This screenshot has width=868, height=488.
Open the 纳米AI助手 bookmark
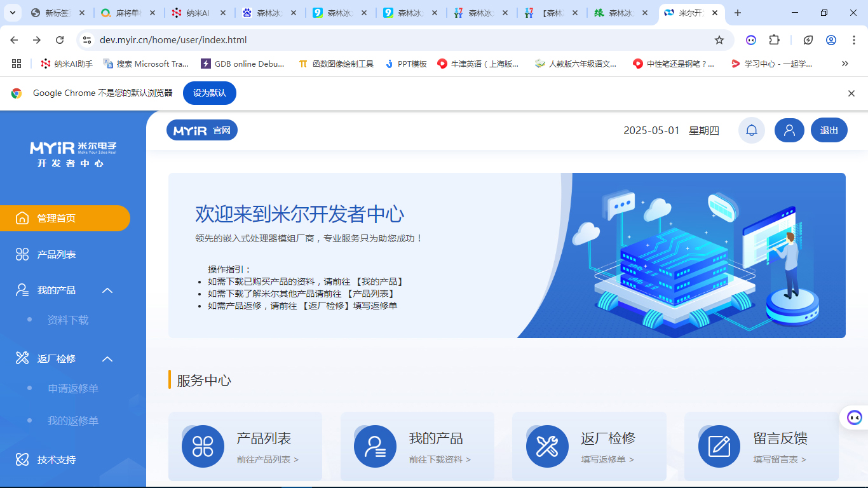pyautogui.click(x=67, y=64)
